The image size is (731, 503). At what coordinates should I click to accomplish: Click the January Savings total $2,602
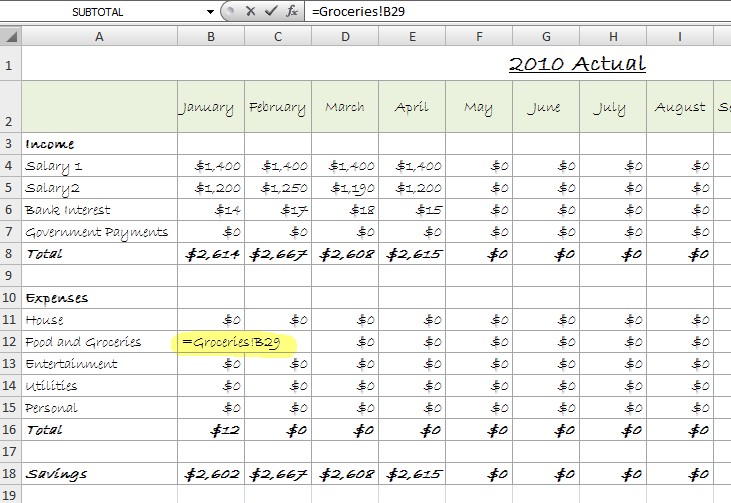click(211, 474)
